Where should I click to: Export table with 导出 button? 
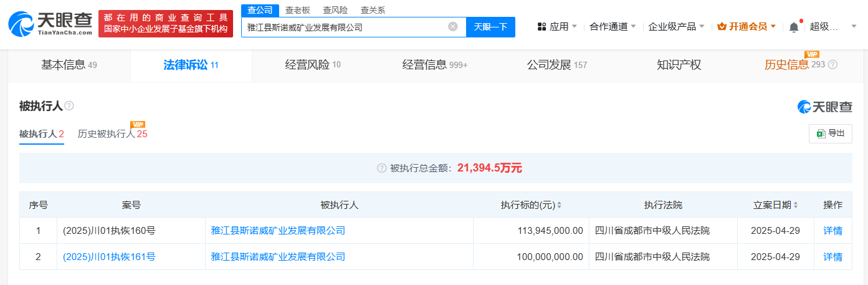click(831, 133)
